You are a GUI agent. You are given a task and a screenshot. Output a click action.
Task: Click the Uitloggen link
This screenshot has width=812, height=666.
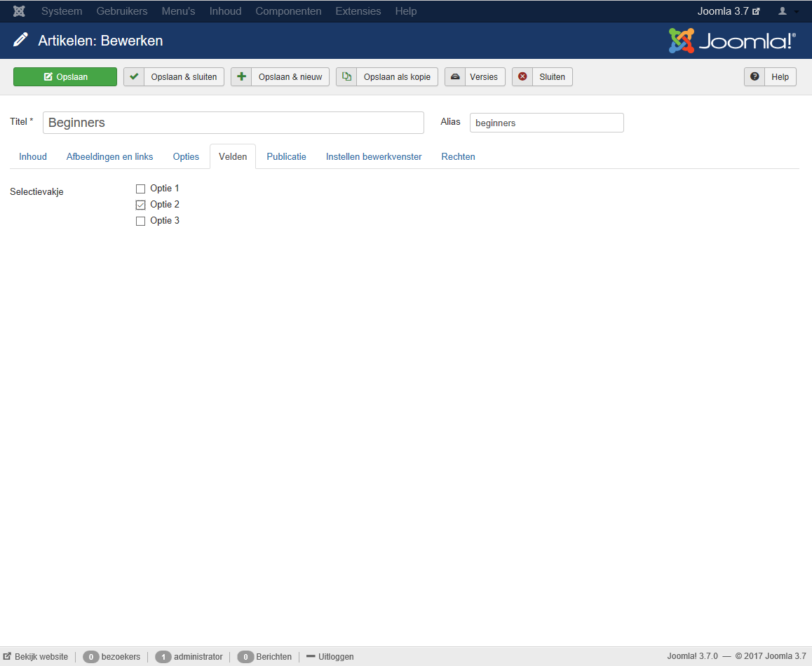click(330, 657)
